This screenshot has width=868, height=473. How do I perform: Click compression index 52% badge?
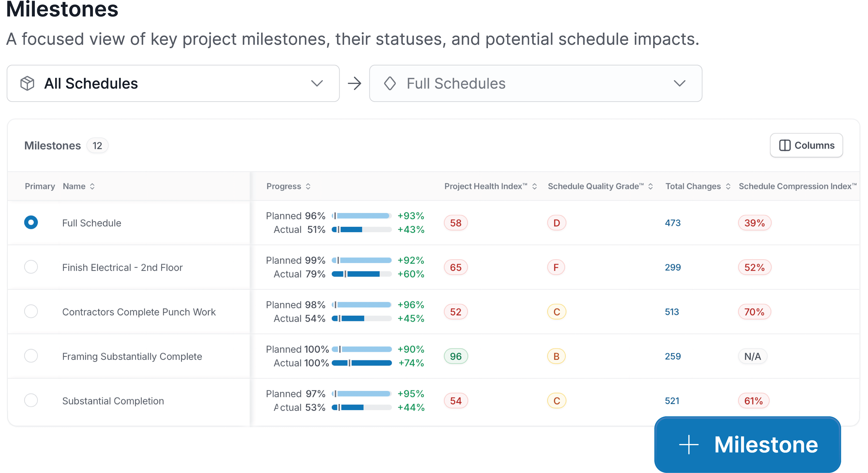(754, 267)
